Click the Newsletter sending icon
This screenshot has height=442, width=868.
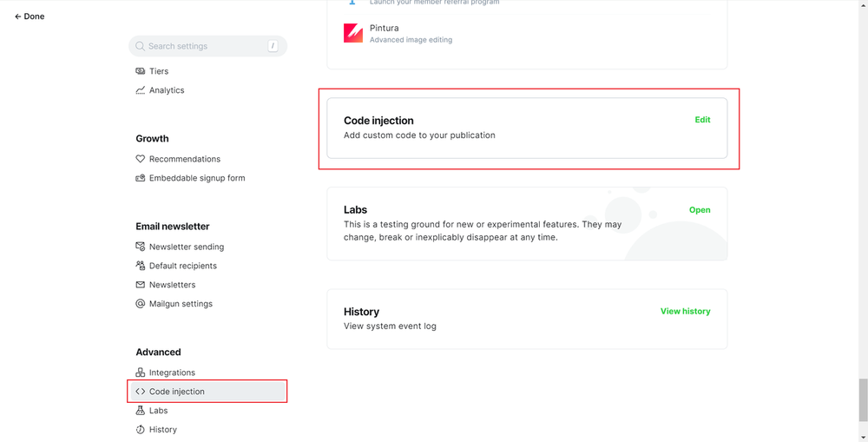(x=141, y=247)
